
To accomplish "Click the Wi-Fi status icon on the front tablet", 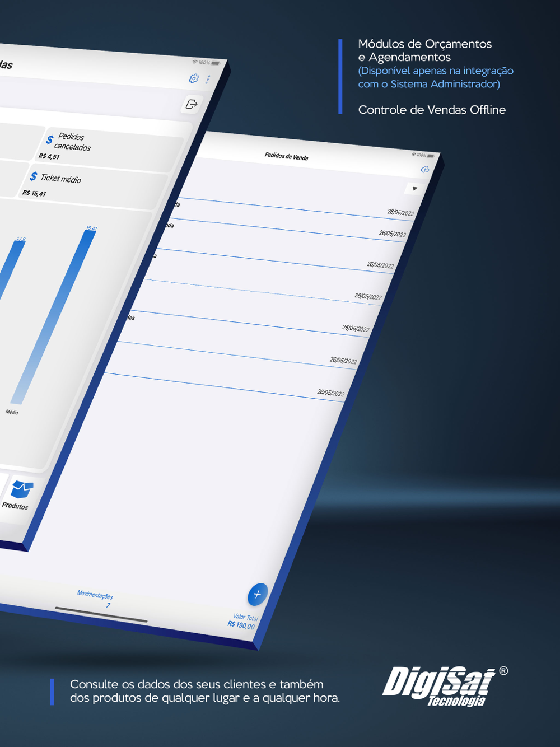I will coord(195,62).
